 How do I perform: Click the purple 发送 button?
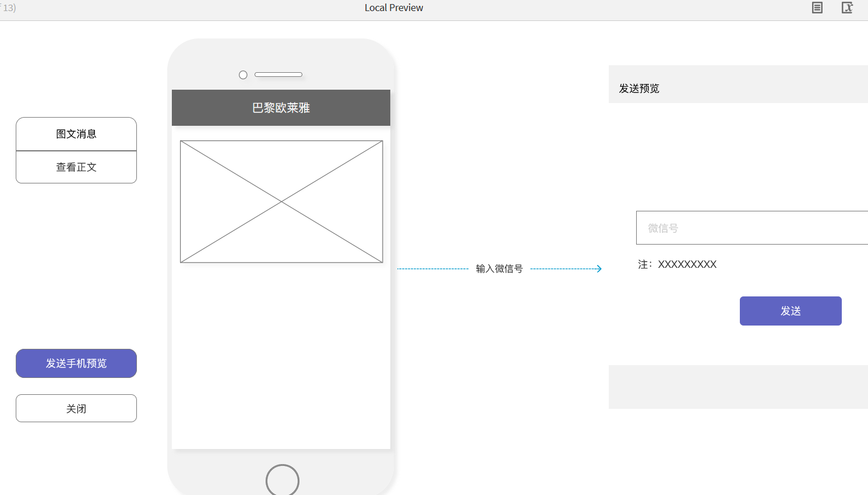[x=791, y=311]
